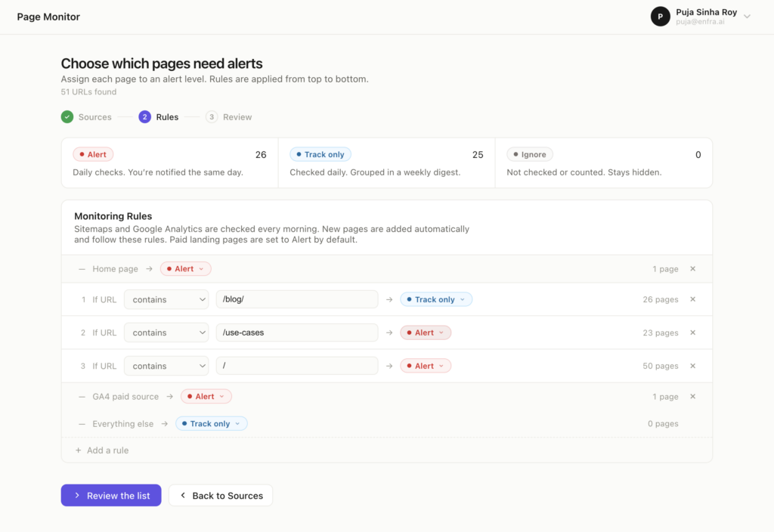This screenshot has height=532, width=774.
Task: Go to the Review step
Action: click(237, 117)
